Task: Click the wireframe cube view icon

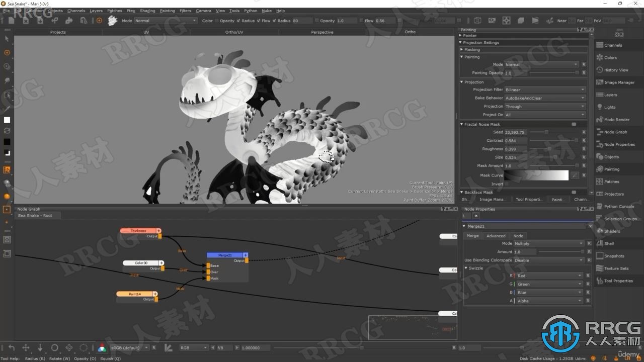Action: pos(477,21)
